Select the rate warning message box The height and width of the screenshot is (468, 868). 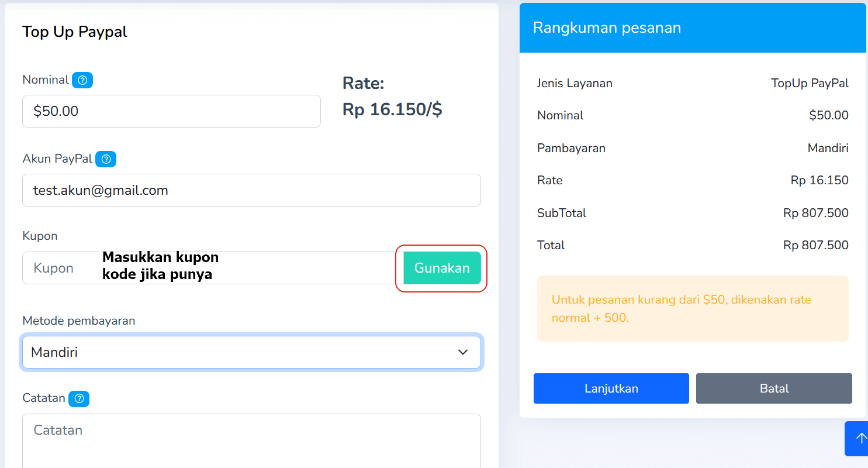[692, 308]
